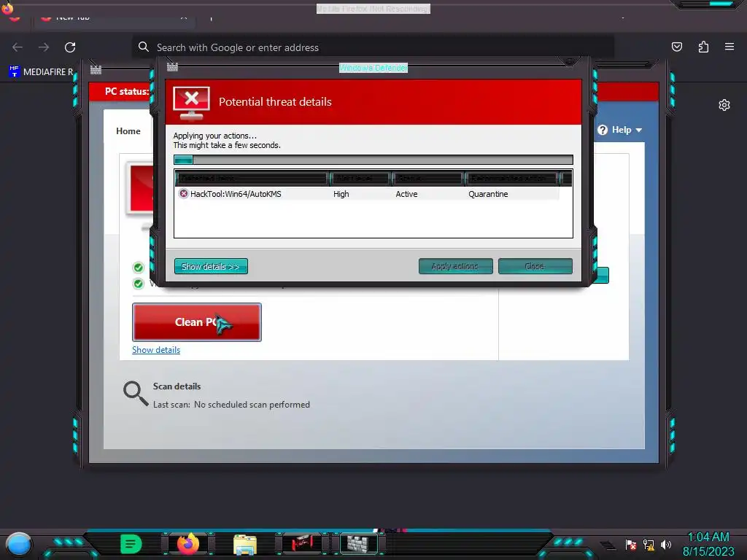Viewport: 747px width, 560px height.
Task: Select Windows Defender brick wall taskbar icon
Action: 358,544
